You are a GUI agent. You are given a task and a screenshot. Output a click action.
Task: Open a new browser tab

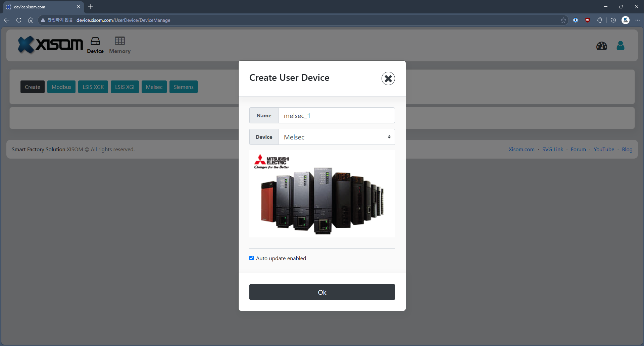click(91, 7)
